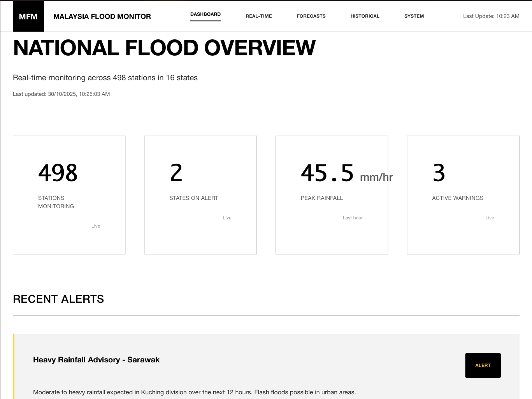Screen dimensions: 532x399
Task: Click the National Flood Overview heading
Action: click(x=164, y=48)
